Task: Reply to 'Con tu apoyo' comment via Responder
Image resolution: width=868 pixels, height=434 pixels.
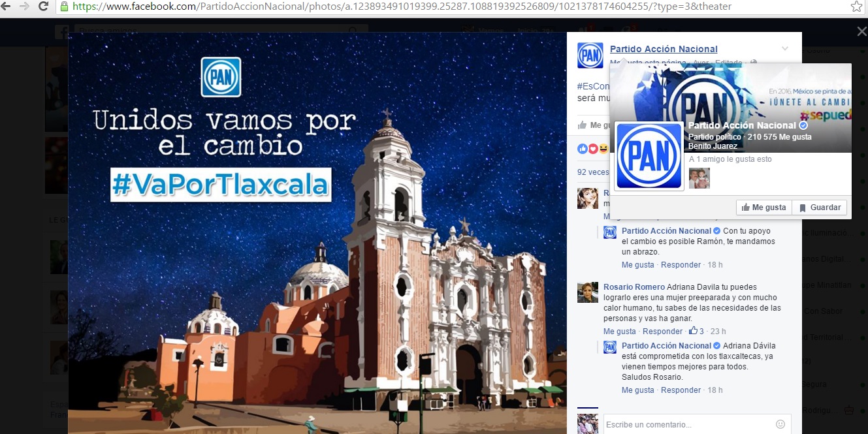Action: (x=681, y=265)
